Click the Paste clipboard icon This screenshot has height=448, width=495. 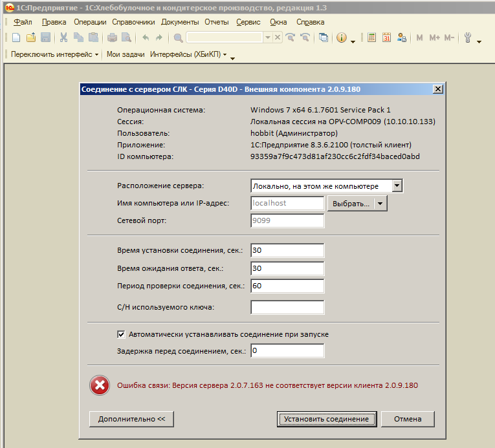tap(93, 37)
